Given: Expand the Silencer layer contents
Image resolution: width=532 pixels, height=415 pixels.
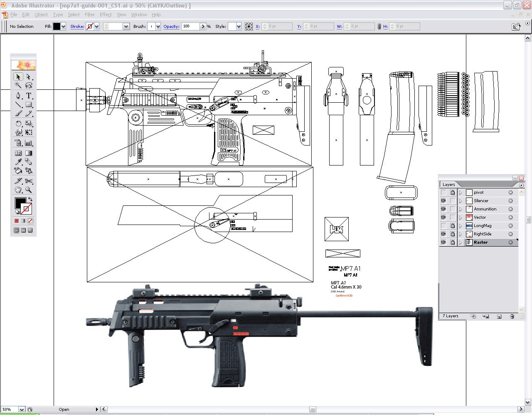Looking at the screenshot, I should 461,201.
